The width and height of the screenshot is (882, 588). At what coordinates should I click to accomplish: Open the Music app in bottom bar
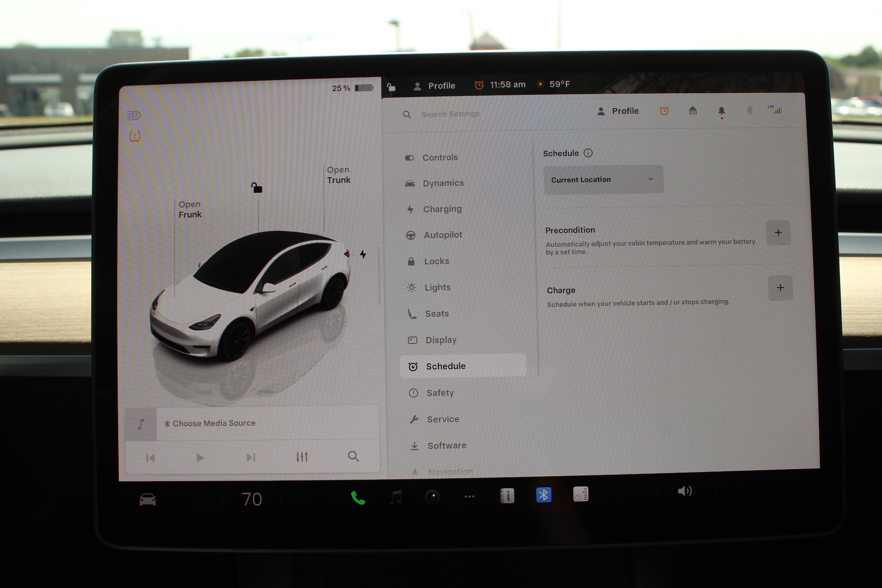395,498
